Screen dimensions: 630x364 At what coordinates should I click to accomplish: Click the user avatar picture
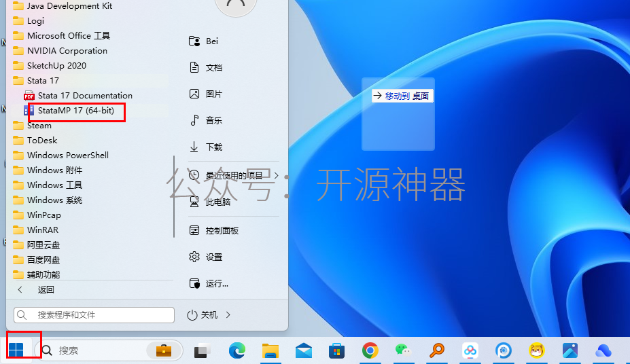[x=236, y=4]
